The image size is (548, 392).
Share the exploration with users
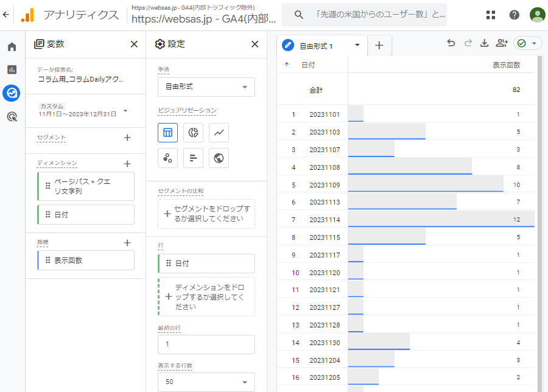502,43
